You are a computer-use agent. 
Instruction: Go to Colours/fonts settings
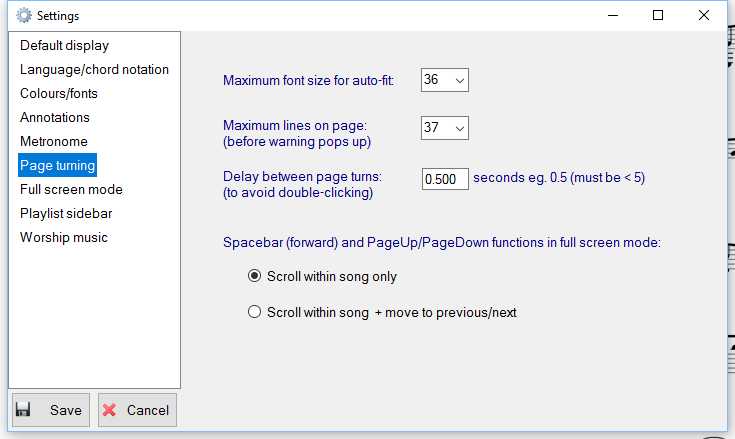click(59, 93)
